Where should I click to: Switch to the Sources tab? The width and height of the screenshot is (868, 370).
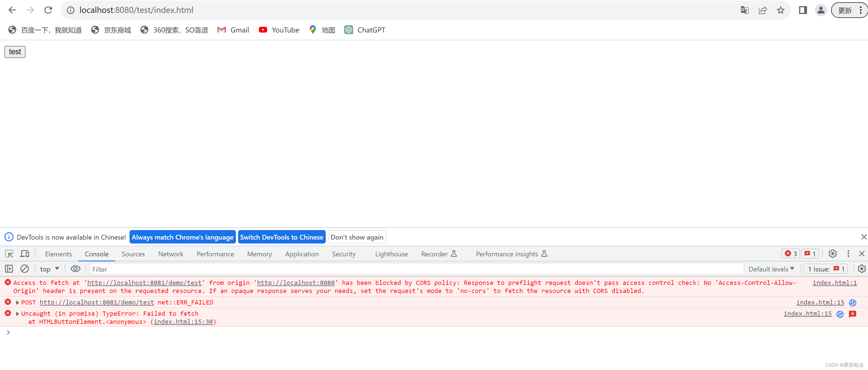click(x=133, y=254)
